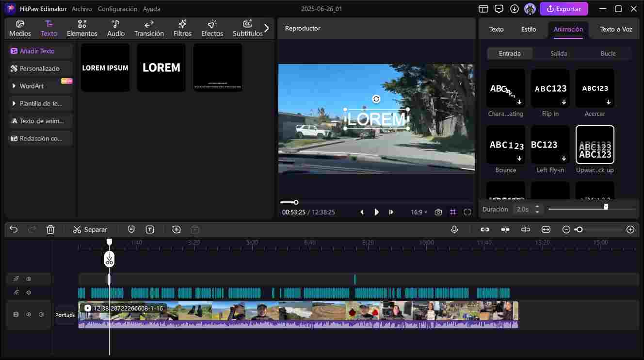Open the feedback message icon in title bar
Image resolution: width=644 pixels, height=360 pixels.
499,9
